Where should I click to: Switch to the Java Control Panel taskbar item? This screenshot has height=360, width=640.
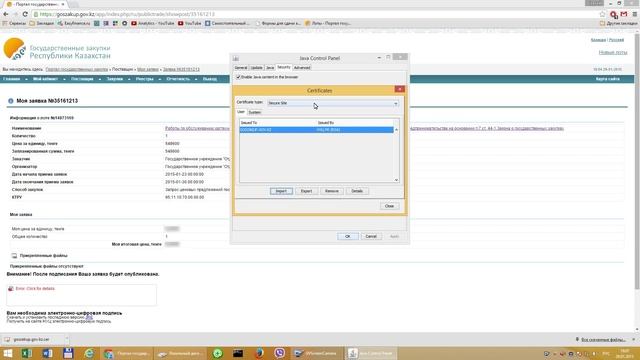click(x=371, y=353)
